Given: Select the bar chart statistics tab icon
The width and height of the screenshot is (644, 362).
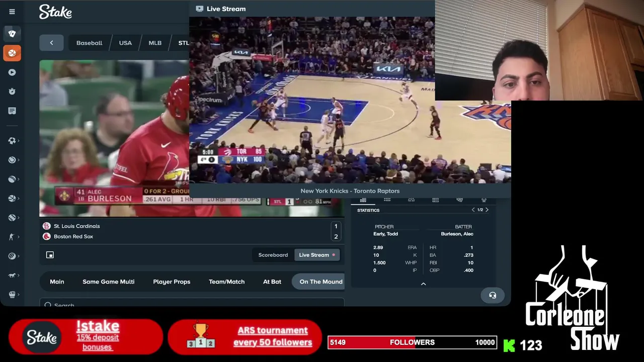Looking at the screenshot, I should point(363,200).
